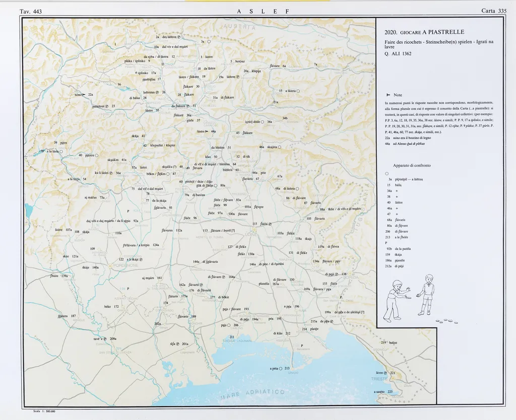
Task: Click the circle symbol at point 46a skajùta
Action: (x=280, y=147)
